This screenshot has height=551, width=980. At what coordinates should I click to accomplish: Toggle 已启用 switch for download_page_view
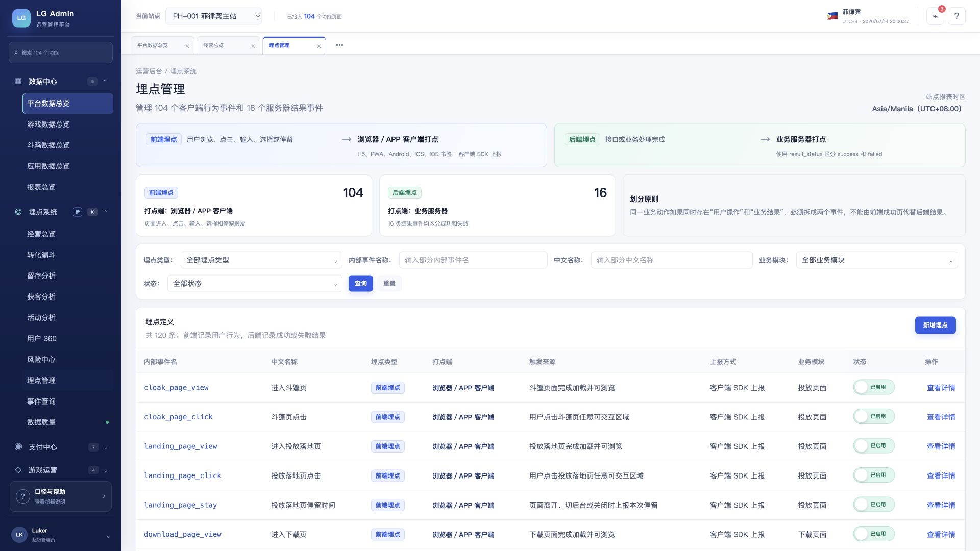coord(873,534)
